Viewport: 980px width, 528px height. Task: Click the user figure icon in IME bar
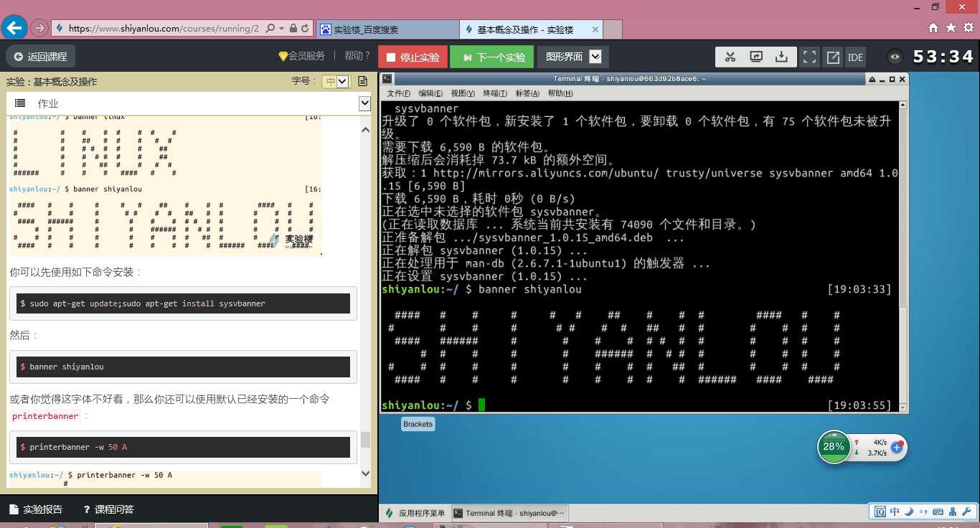pyautogui.click(x=952, y=511)
